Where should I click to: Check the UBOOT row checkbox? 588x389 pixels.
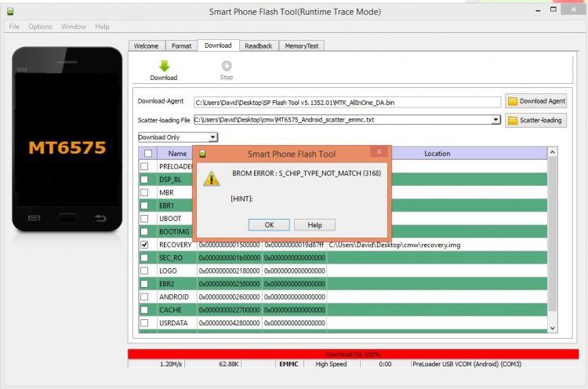[144, 218]
